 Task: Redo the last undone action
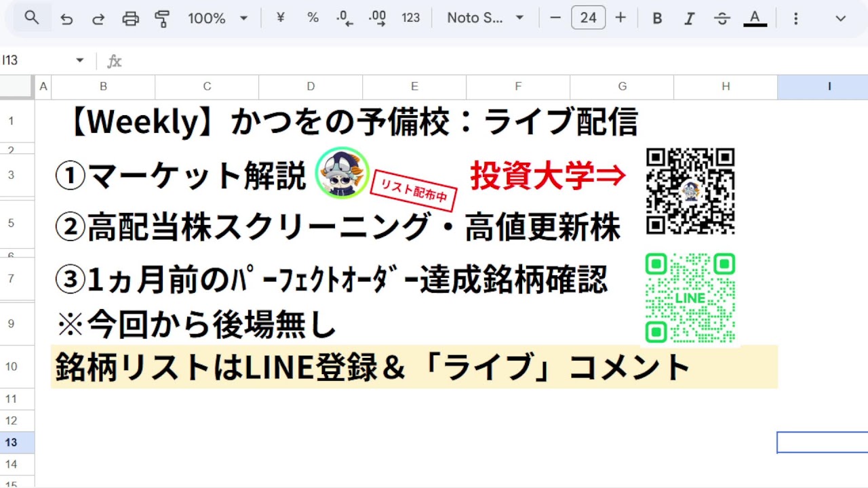[98, 18]
